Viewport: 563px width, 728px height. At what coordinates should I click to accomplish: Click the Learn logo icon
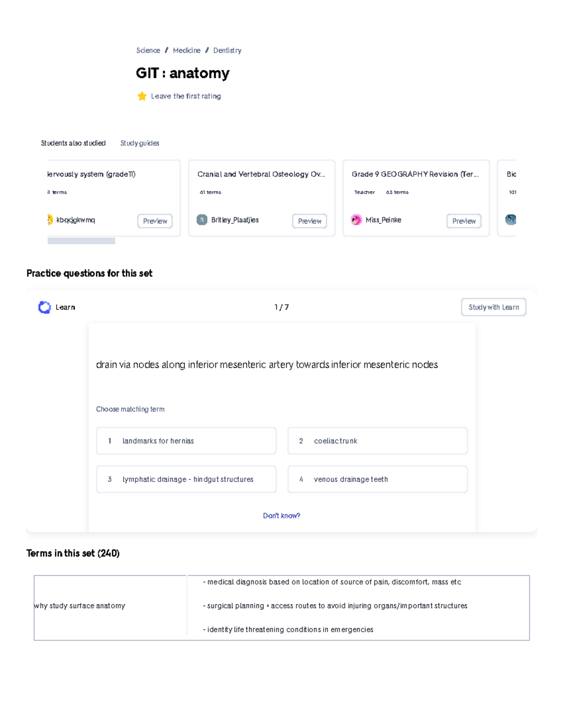pos(44,307)
